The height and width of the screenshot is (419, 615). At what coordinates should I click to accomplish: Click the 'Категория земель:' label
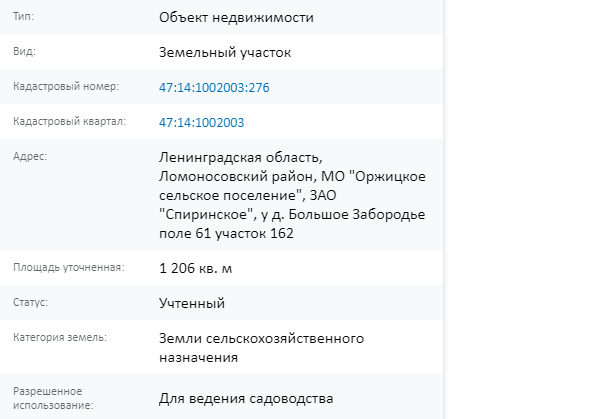pos(60,337)
